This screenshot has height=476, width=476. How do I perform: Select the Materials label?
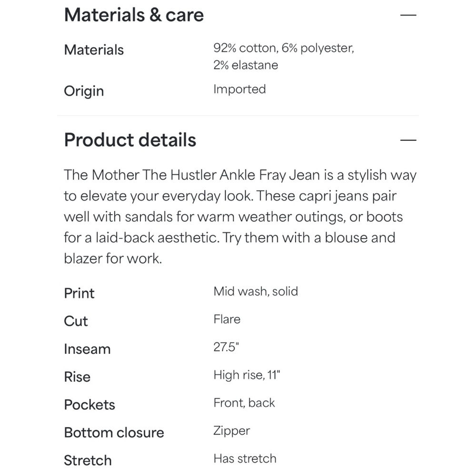[94, 50]
